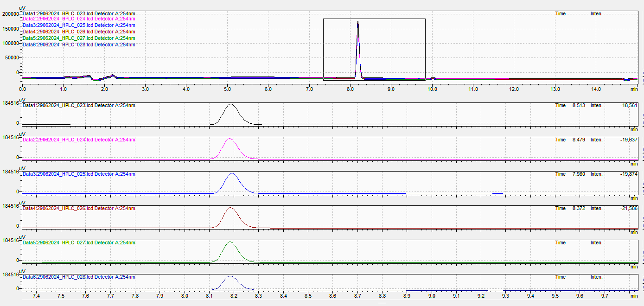Click the 12.0 minute tick on overlay axis
The height and width of the screenshot is (306, 644).
pyautogui.click(x=514, y=89)
